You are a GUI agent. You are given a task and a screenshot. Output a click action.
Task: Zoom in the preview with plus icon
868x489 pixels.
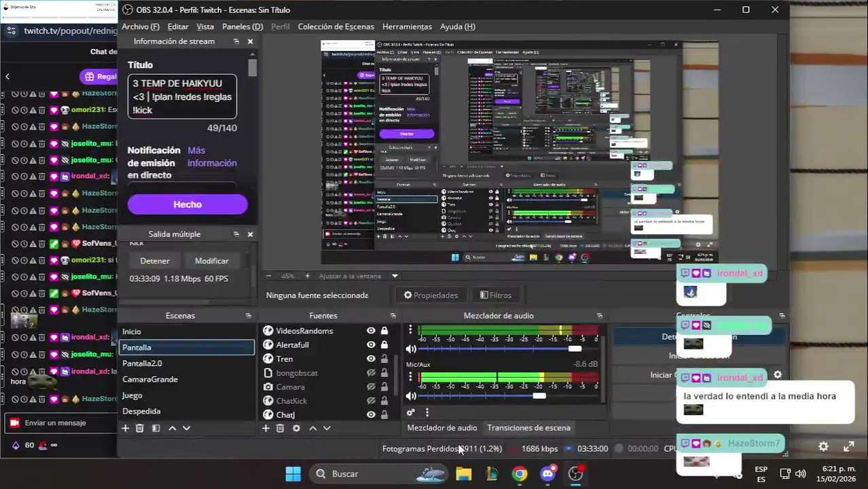[x=307, y=276]
